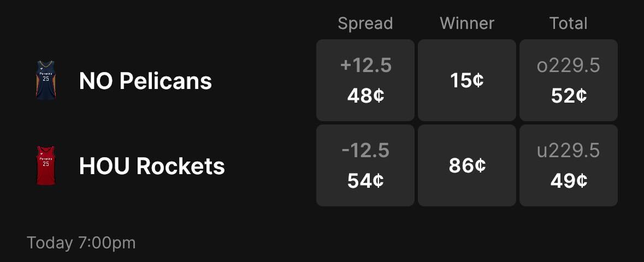The image size is (644, 262).
Task: Click the Total column header
Action: 569,23
